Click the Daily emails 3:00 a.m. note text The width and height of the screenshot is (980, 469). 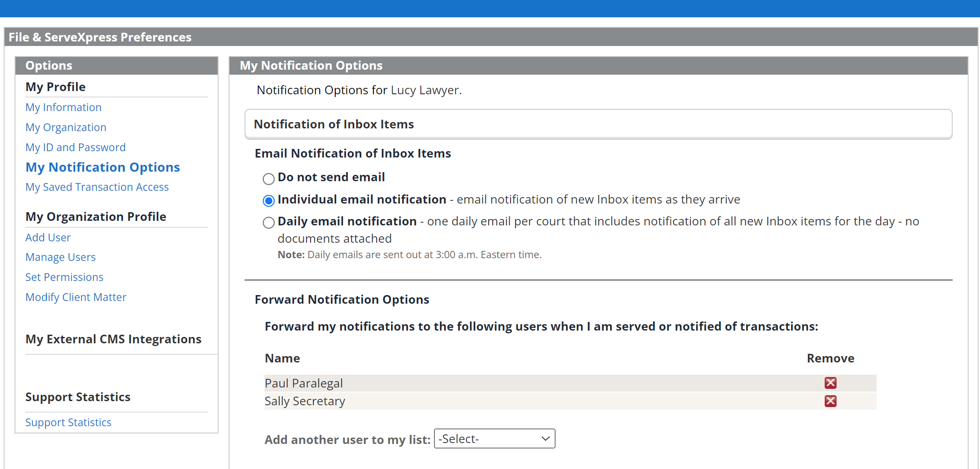409,255
